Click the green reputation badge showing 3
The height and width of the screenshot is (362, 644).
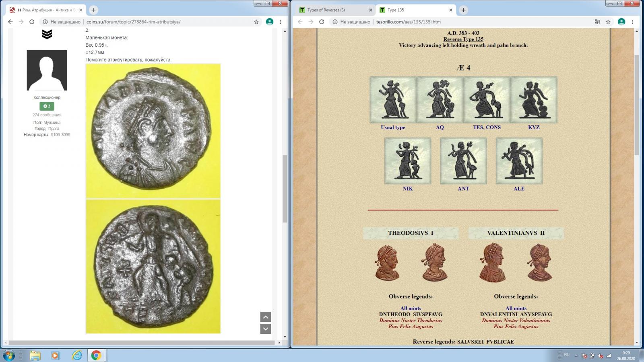coord(47,106)
